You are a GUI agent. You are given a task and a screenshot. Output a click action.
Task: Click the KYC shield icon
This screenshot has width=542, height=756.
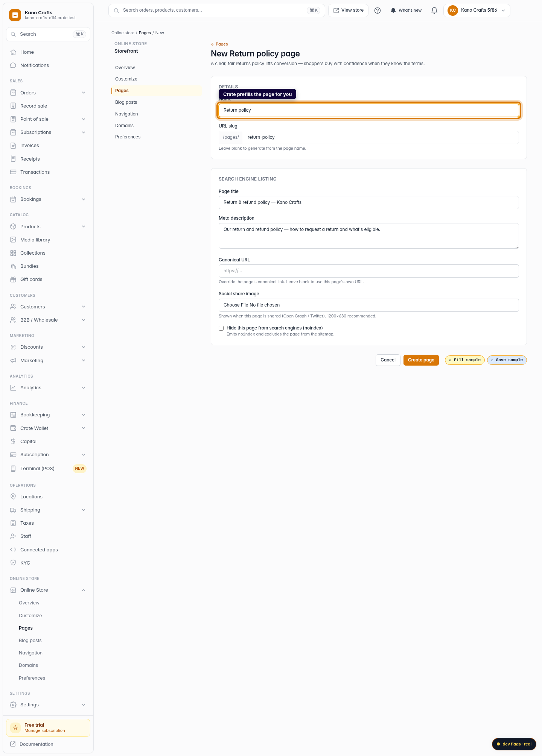pyautogui.click(x=13, y=563)
